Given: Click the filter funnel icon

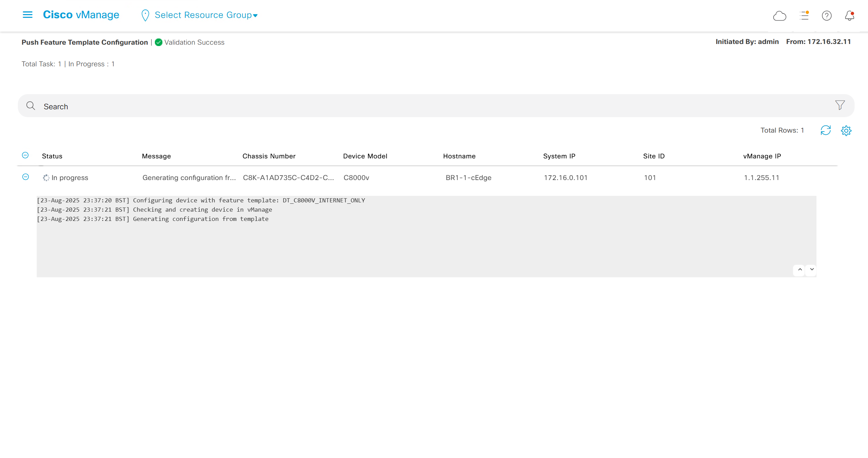Looking at the screenshot, I should click(840, 105).
